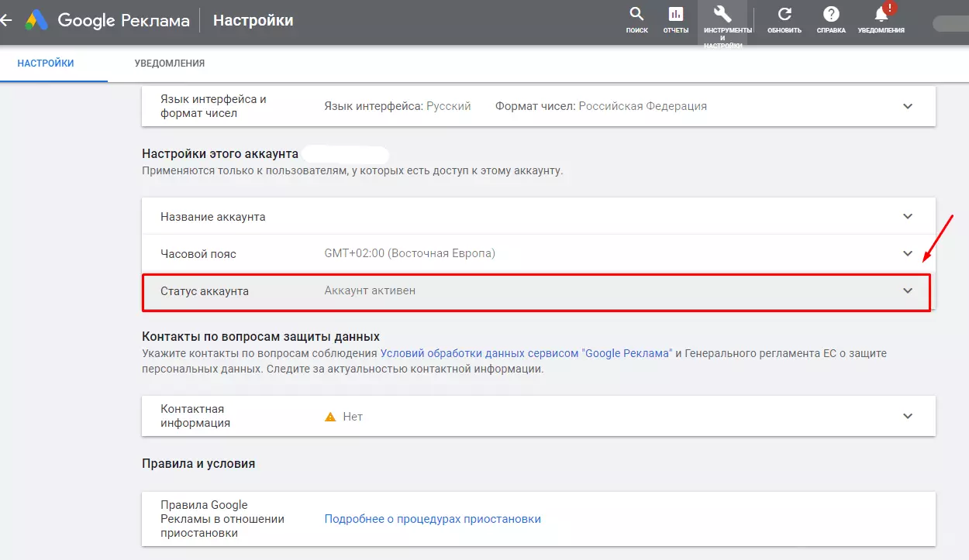Click Аккаунт активен status text
969x560 pixels.
click(370, 290)
